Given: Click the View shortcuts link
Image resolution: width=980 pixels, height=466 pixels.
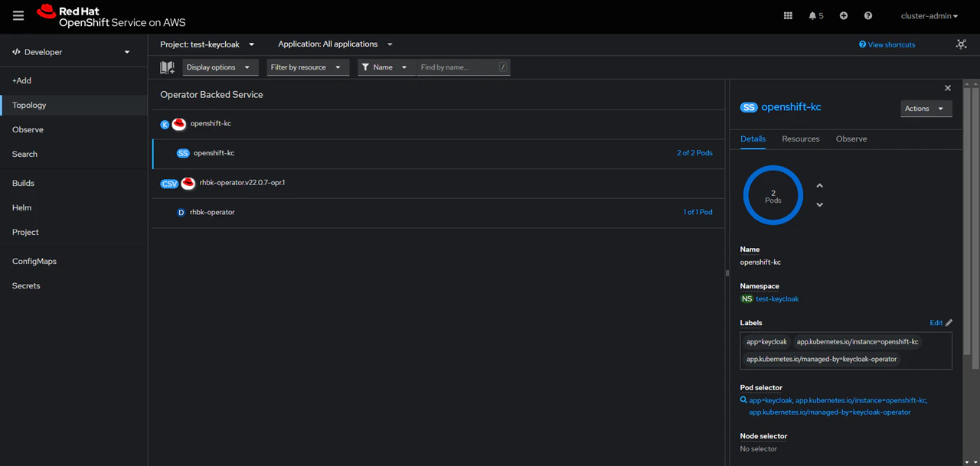Looking at the screenshot, I should (887, 44).
